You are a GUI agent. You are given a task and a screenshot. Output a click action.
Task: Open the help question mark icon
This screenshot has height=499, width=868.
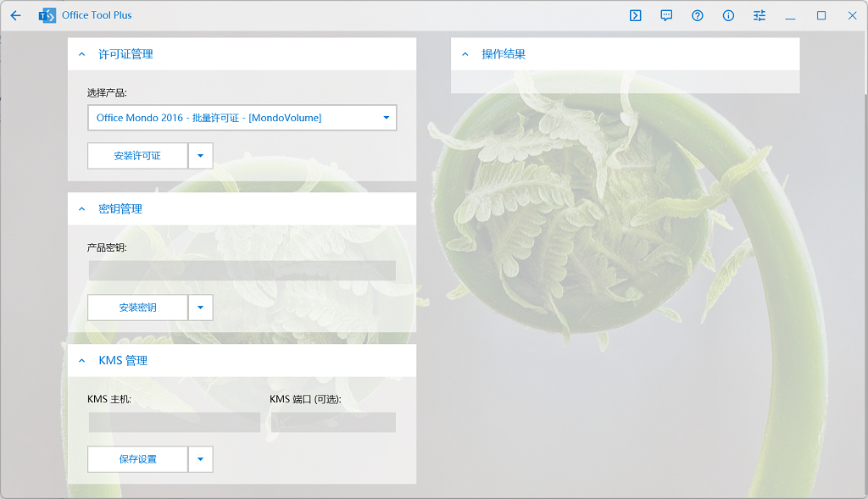click(x=698, y=15)
